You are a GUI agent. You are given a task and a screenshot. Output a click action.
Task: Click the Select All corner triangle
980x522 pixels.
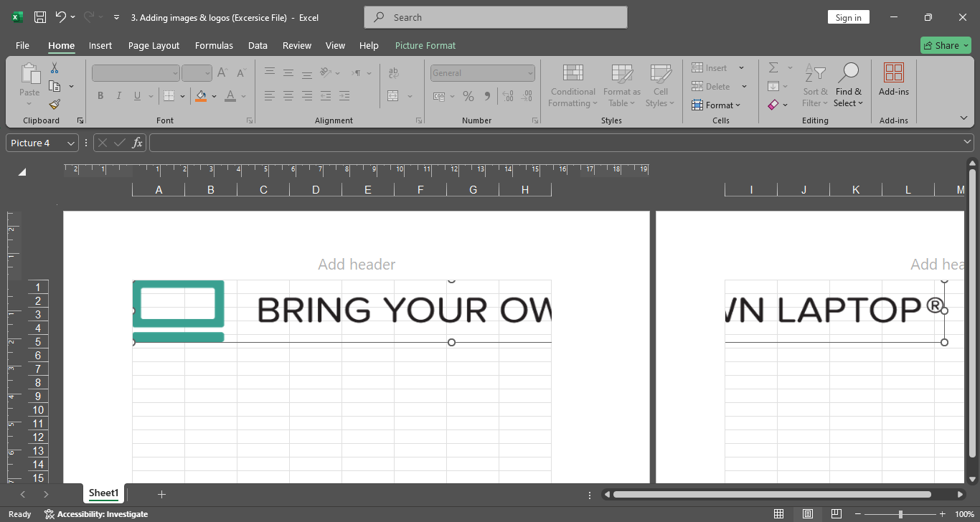click(x=22, y=172)
